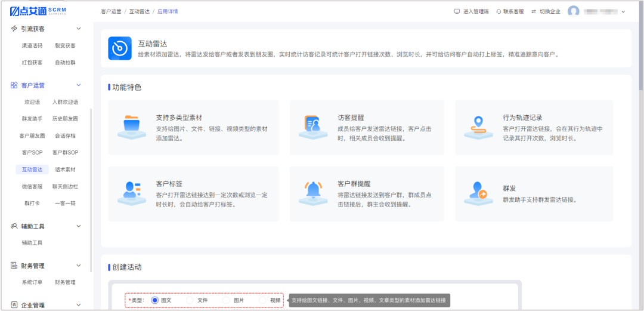Select the 视频 type radio button
Screen dimensions: 644x311
coord(262,300)
